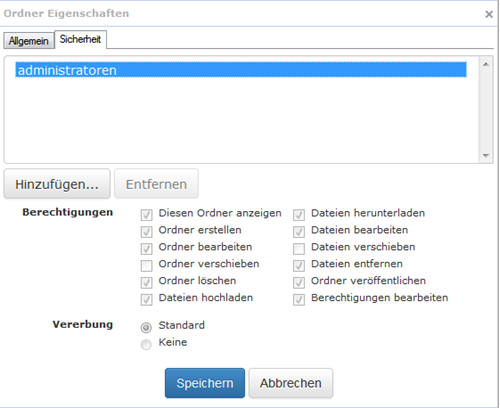Open the Sicherheit tab
The height and width of the screenshot is (408, 500).
[x=80, y=39]
